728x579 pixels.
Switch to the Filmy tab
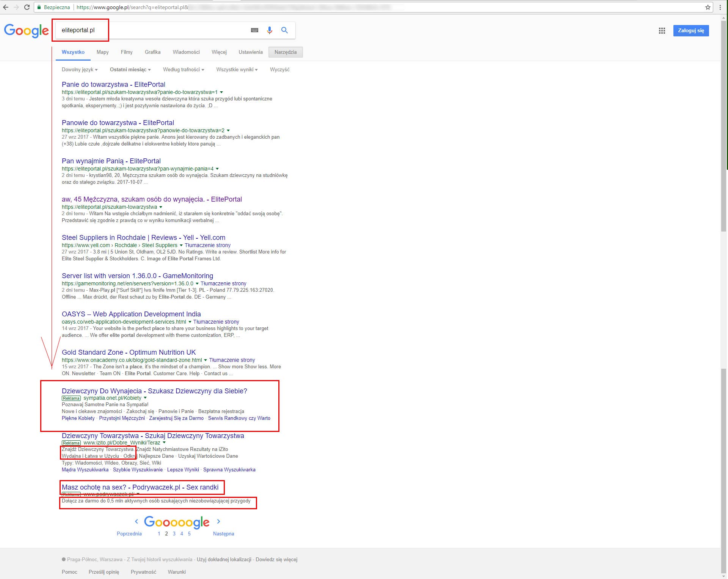click(127, 52)
